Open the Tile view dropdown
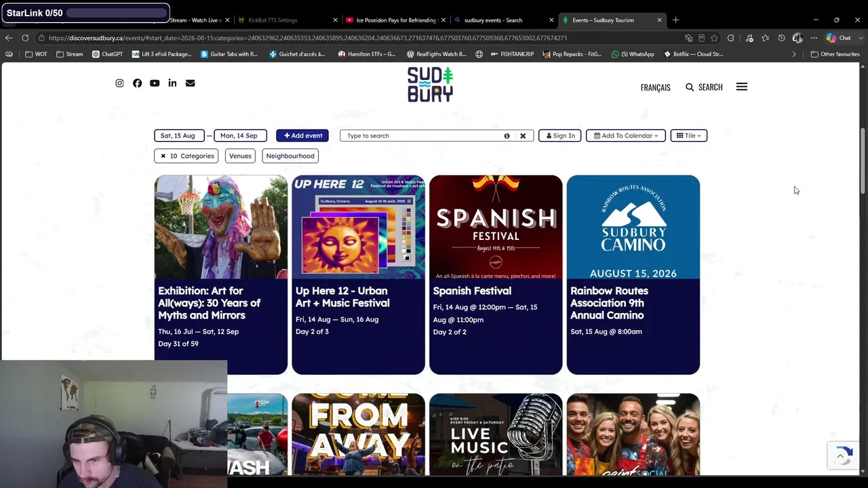This screenshot has height=488, width=868. pyautogui.click(x=688, y=136)
